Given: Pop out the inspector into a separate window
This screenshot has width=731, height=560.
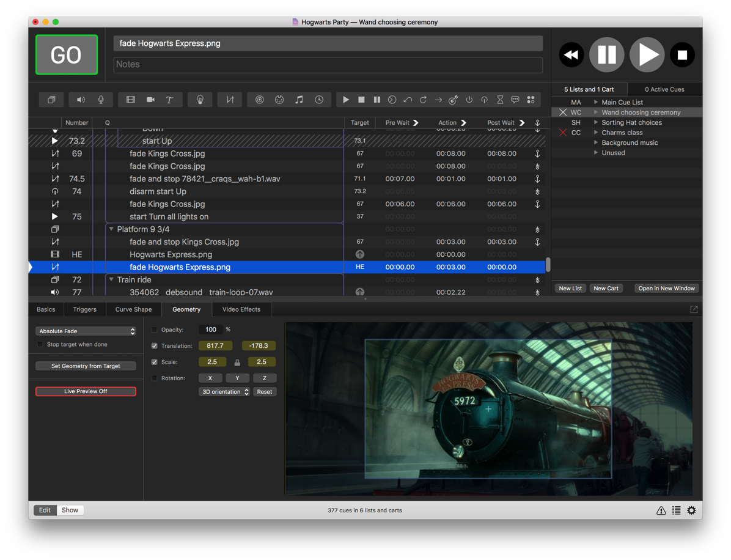Looking at the screenshot, I should [x=694, y=309].
